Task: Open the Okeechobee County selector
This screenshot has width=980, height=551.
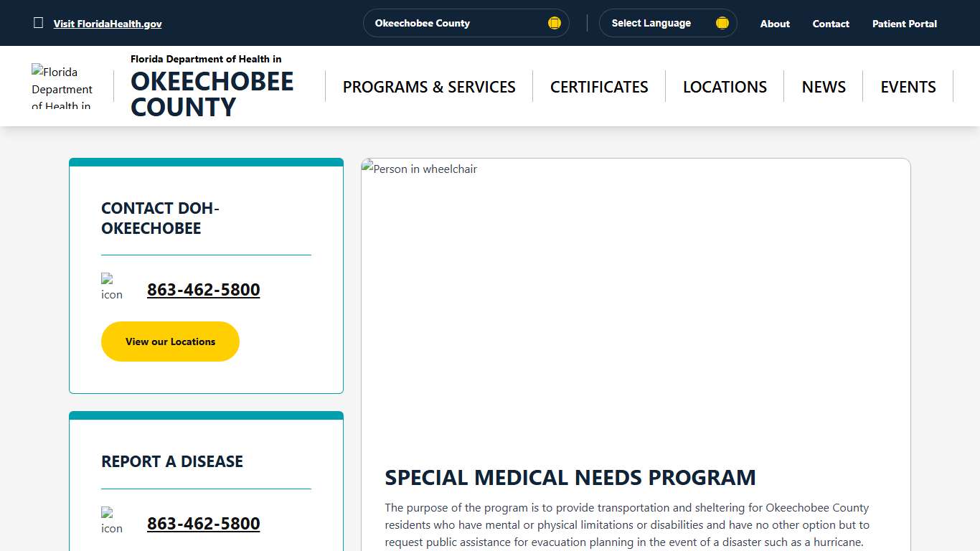Action: 466,22
